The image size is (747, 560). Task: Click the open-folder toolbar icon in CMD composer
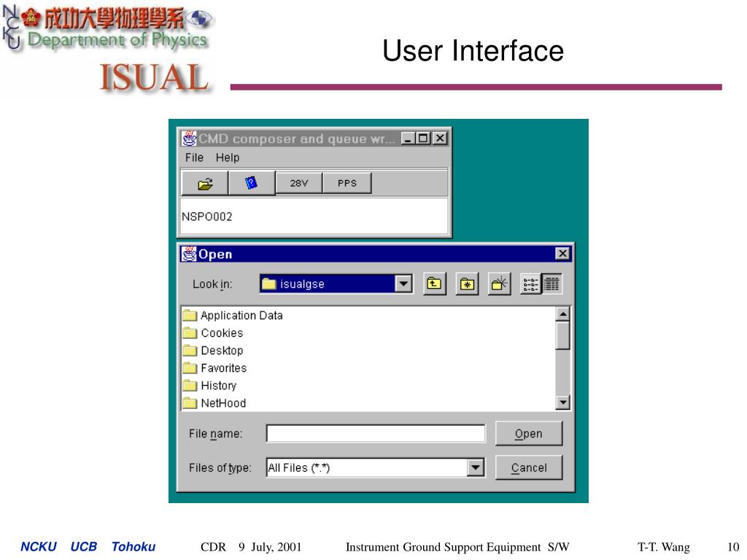click(205, 183)
